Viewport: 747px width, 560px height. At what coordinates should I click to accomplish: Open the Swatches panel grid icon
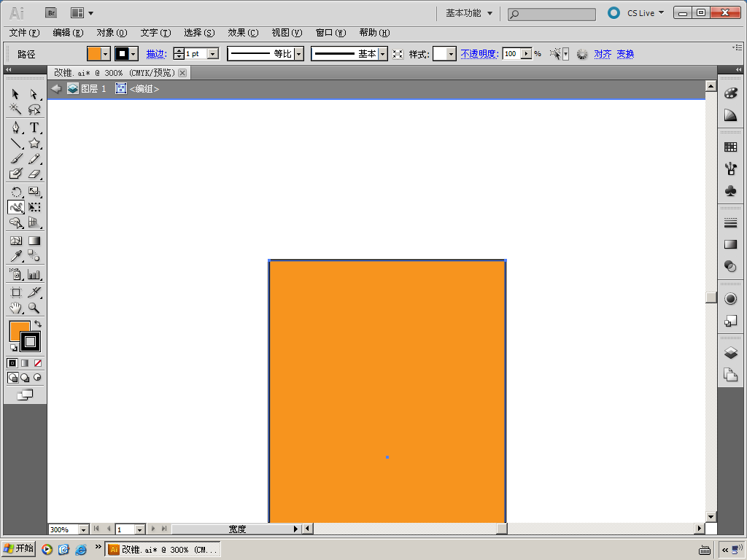click(730, 147)
